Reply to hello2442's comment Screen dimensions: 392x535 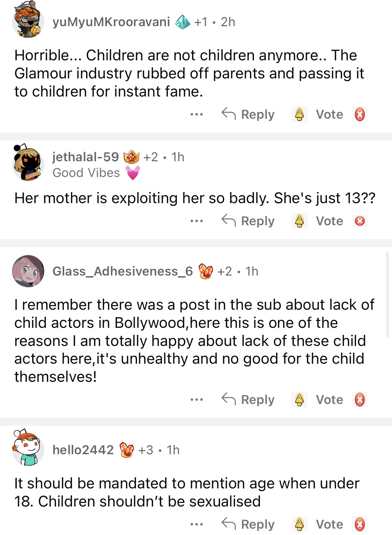click(x=248, y=524)
